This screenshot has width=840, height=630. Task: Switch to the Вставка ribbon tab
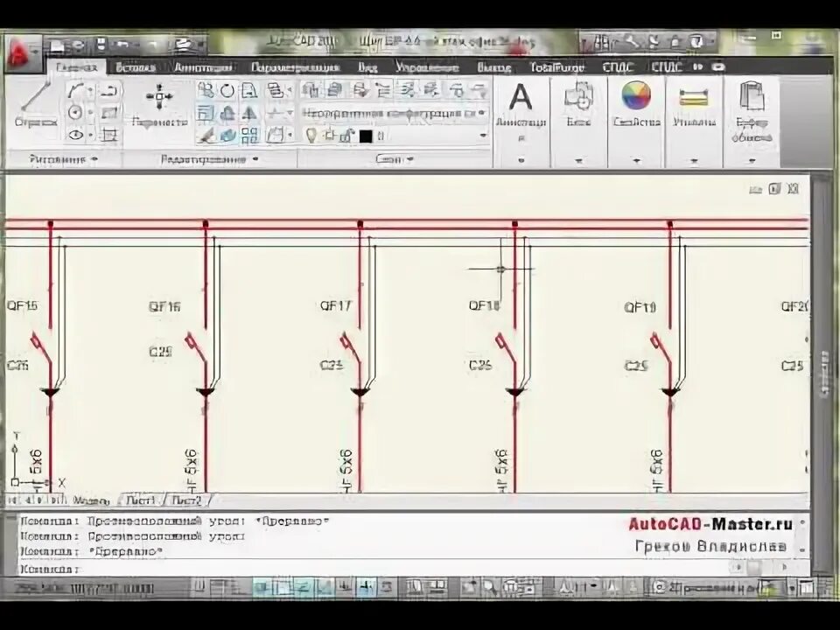click(136, 67)
